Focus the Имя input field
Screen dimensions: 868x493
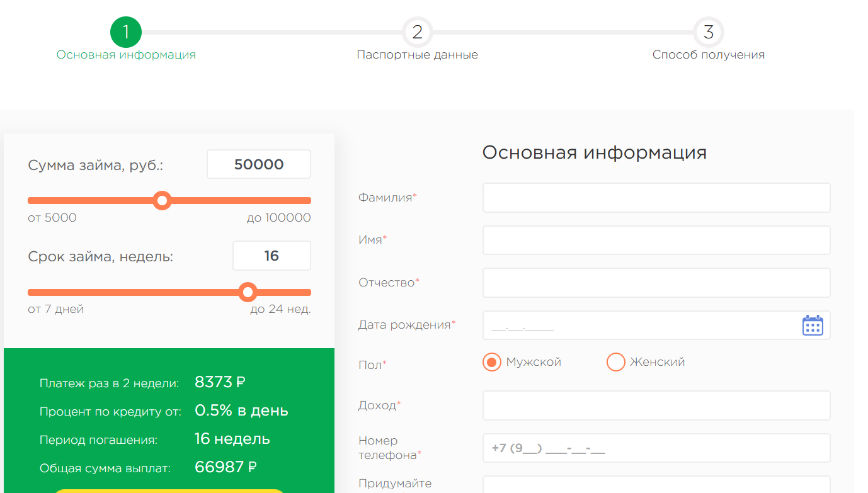[656, 241]
